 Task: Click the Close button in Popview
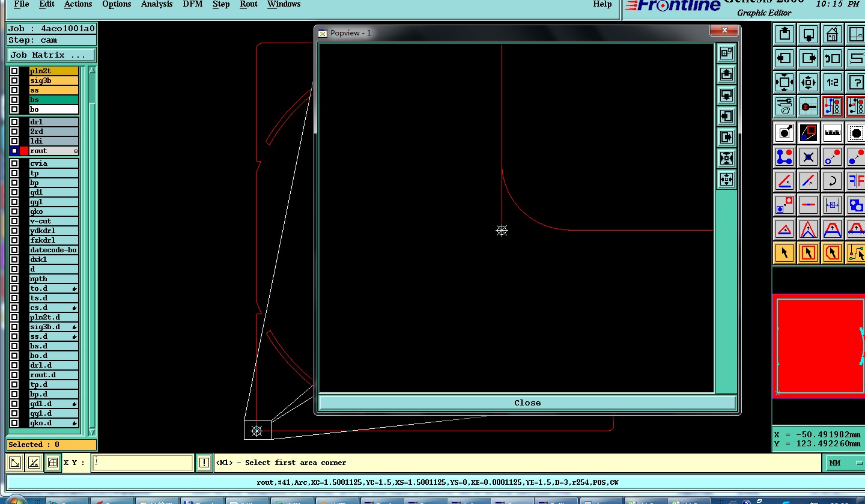(527, 402)
